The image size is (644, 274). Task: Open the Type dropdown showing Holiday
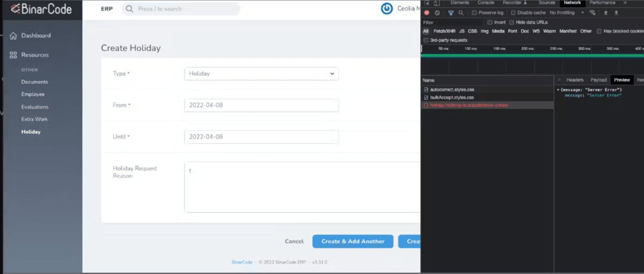click(x=261, y=74)
